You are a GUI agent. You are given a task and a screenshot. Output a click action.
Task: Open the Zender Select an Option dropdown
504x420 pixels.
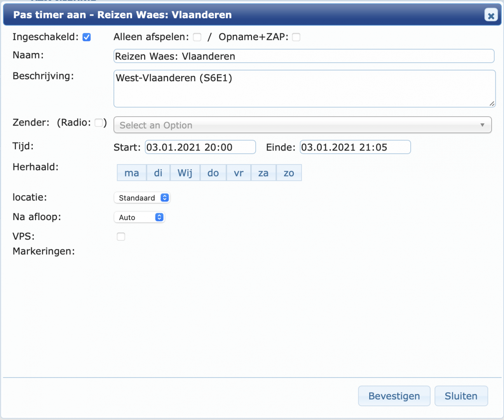pyautogui.click(x=303, y=125)
